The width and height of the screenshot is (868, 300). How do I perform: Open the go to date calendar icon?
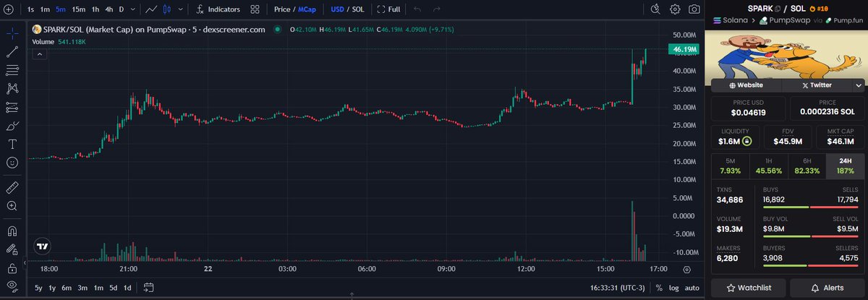click(x=149, y=288)
